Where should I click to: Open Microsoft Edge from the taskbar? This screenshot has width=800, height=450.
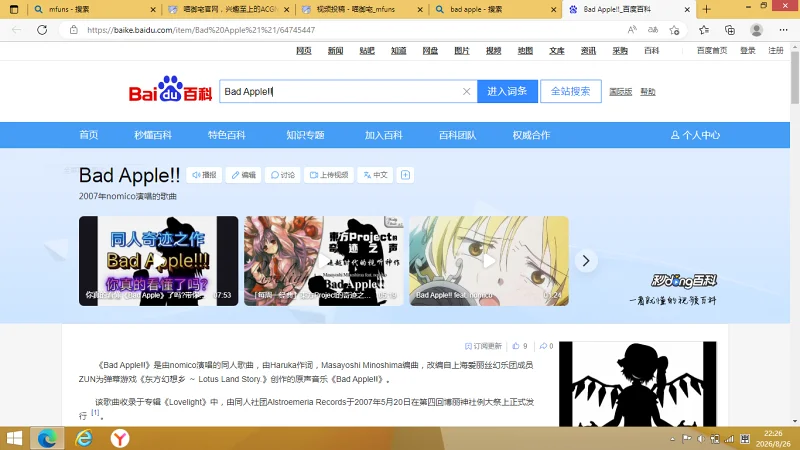tap(47, 438)
